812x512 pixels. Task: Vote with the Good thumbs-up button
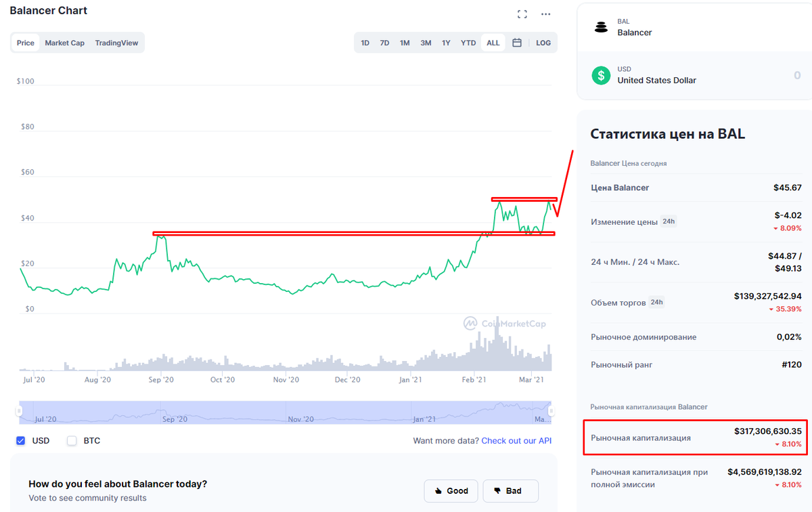451,491
